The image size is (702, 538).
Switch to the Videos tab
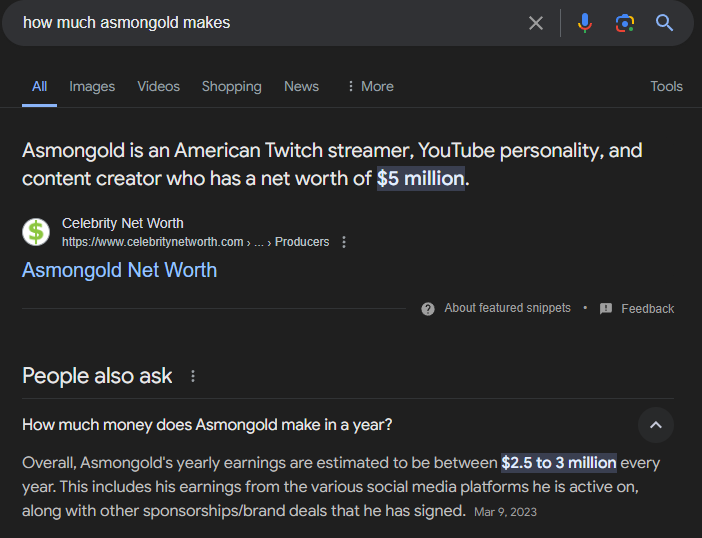[x=158, y=86]
